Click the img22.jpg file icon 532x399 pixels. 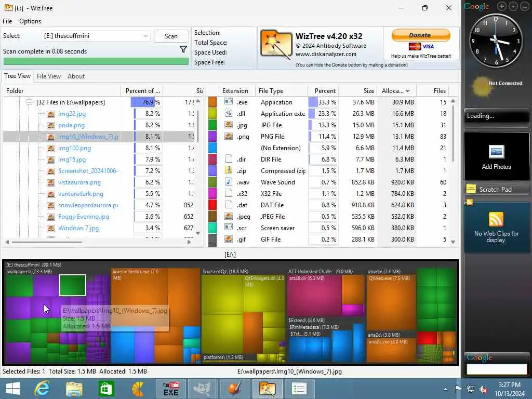coord(51,114)
